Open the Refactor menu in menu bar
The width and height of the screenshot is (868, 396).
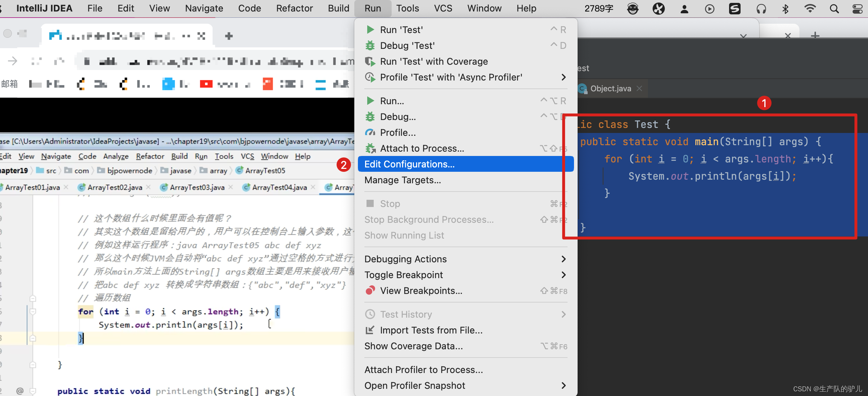coord(294,8)
